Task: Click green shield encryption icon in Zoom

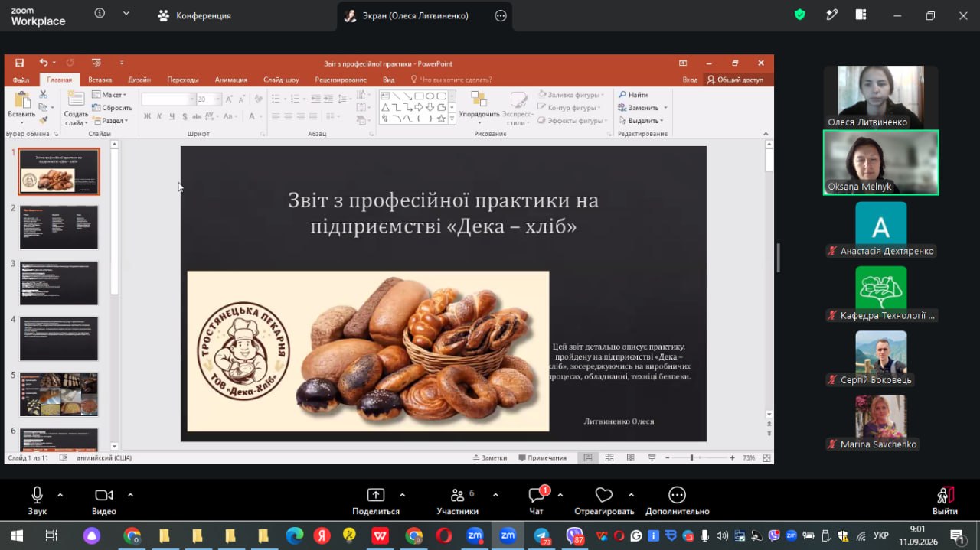Action: pos(800,15)
